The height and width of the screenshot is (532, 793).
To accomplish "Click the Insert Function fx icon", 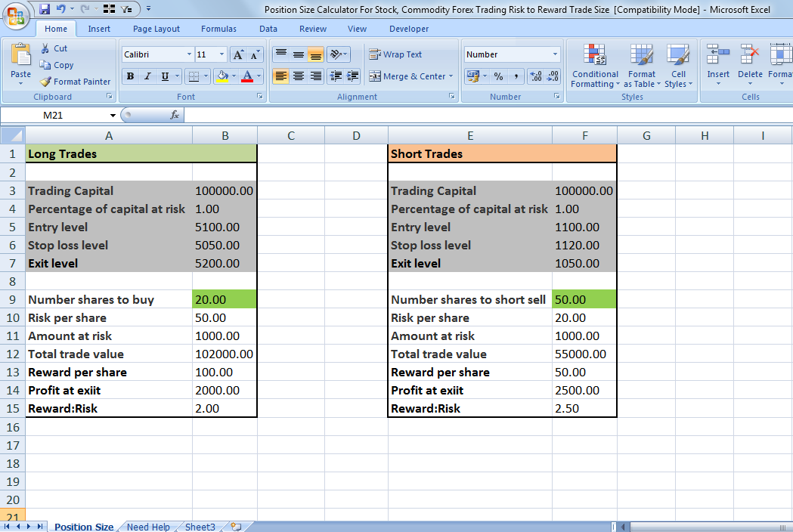I will (175, 116).
